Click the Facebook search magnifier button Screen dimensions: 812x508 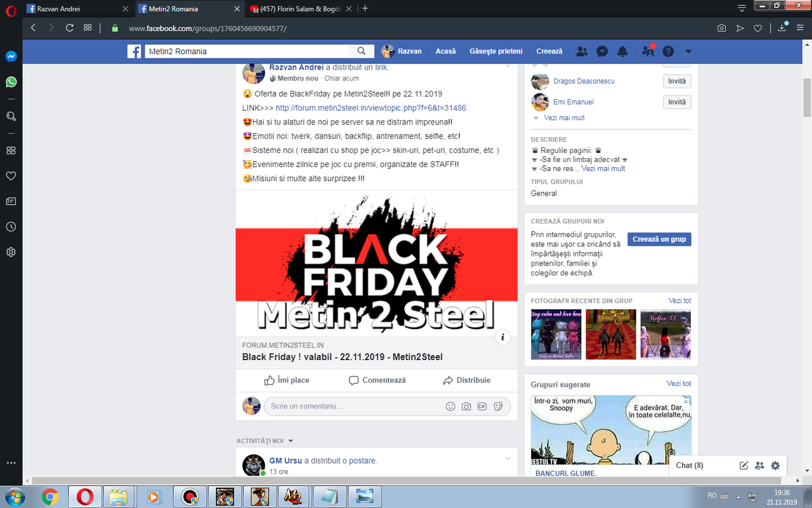pos(362,51)
